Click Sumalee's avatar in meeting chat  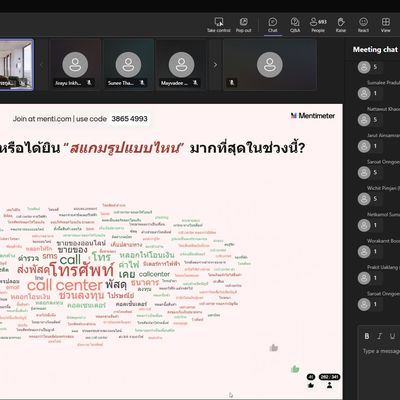[x=364, y=93]
